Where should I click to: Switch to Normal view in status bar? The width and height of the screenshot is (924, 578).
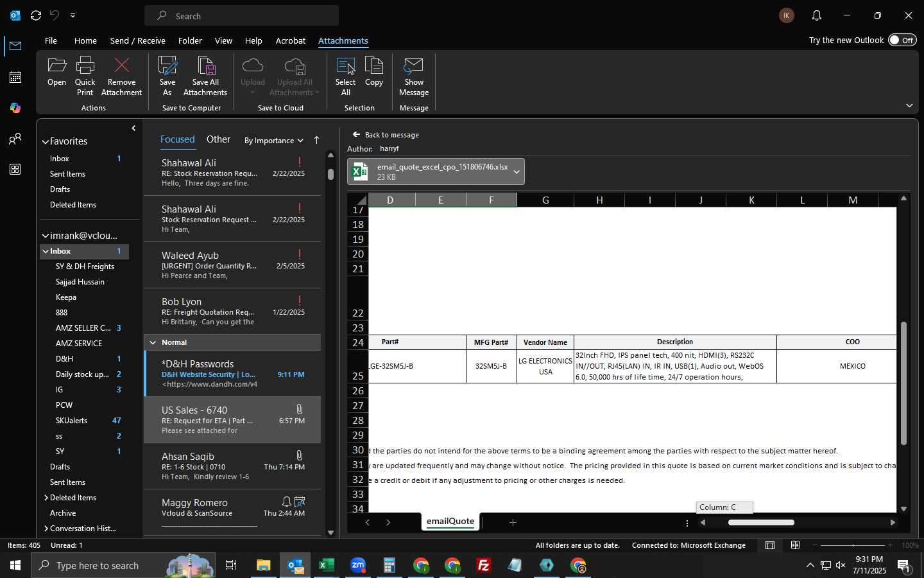[x=770, y=545]
